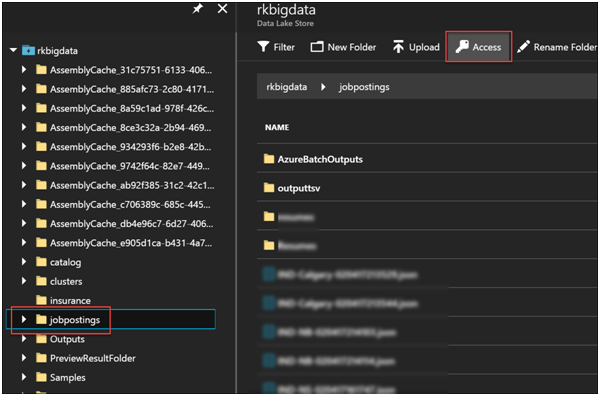Click the New Folder toolbar label

(352, 47)
